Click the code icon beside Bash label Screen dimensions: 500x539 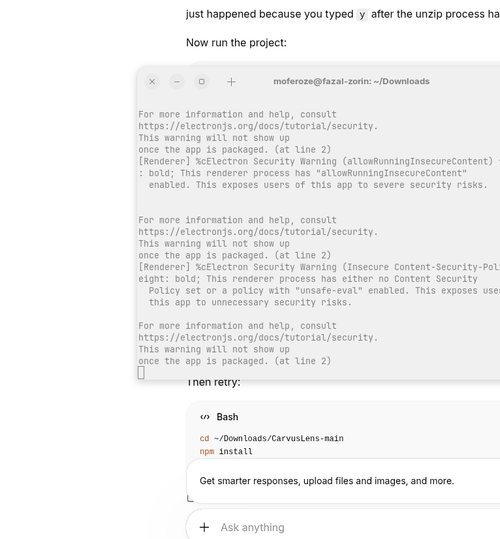205,417
